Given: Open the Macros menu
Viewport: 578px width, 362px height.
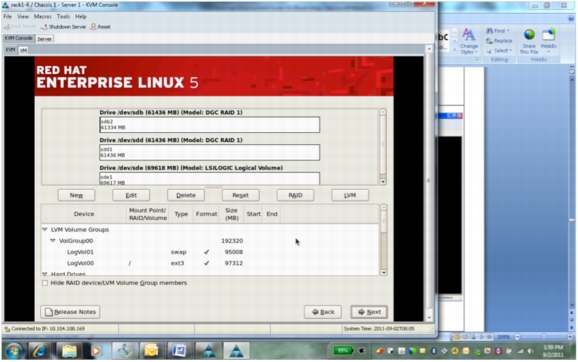Looking at the screenshot, I should click(x=43, y=17).
